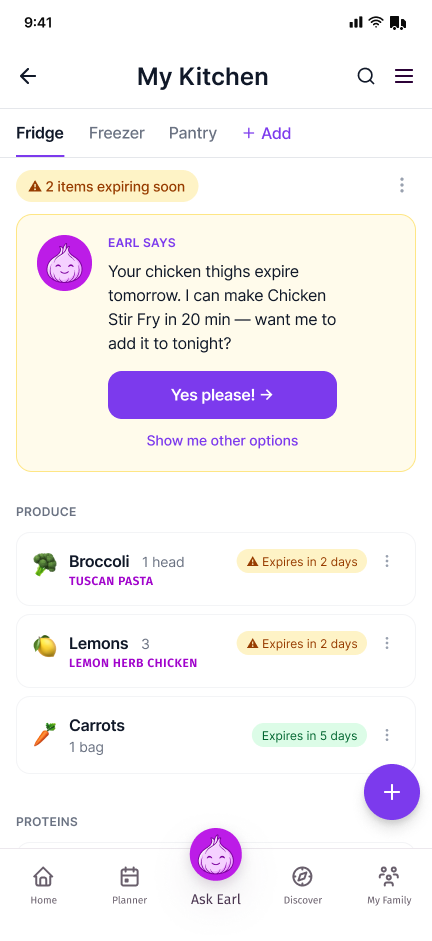432x941 pixels.
Task: Tap the Ask Earl onion button
Action: 216,855
